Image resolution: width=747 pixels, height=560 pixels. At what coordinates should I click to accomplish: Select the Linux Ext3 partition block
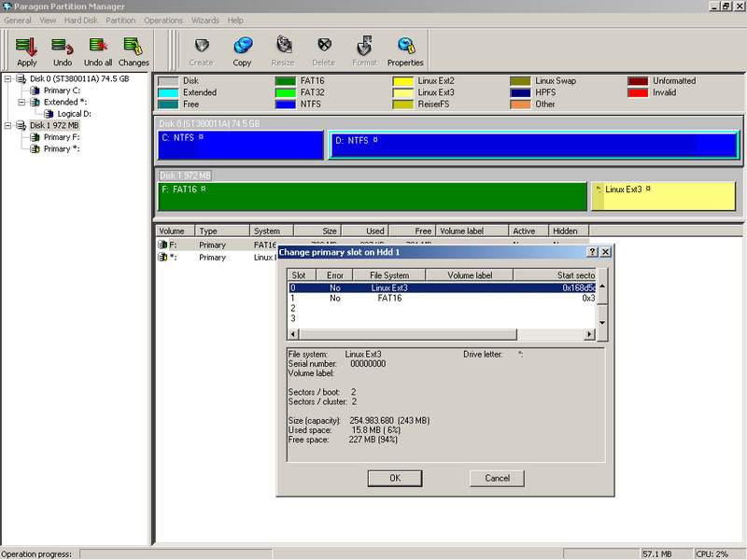coord(664,196)
